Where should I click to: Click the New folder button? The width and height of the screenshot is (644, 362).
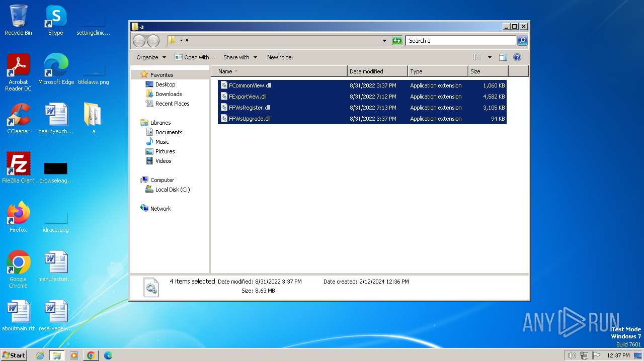click(x=280, y=57)
